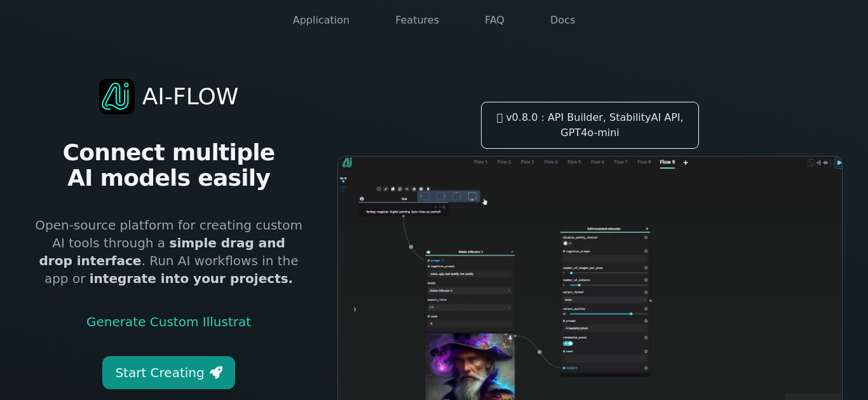Show info for output_format

[x=646, y=293]
